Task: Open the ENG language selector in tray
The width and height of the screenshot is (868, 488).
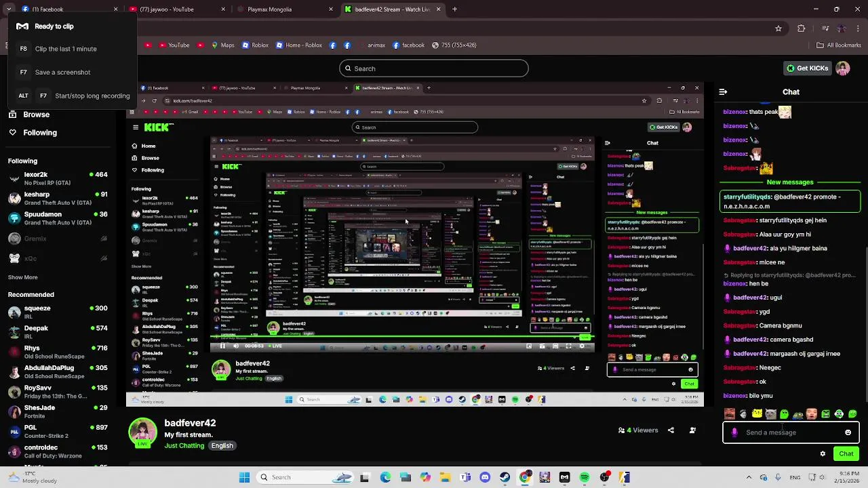Action: tap(795, 477)
